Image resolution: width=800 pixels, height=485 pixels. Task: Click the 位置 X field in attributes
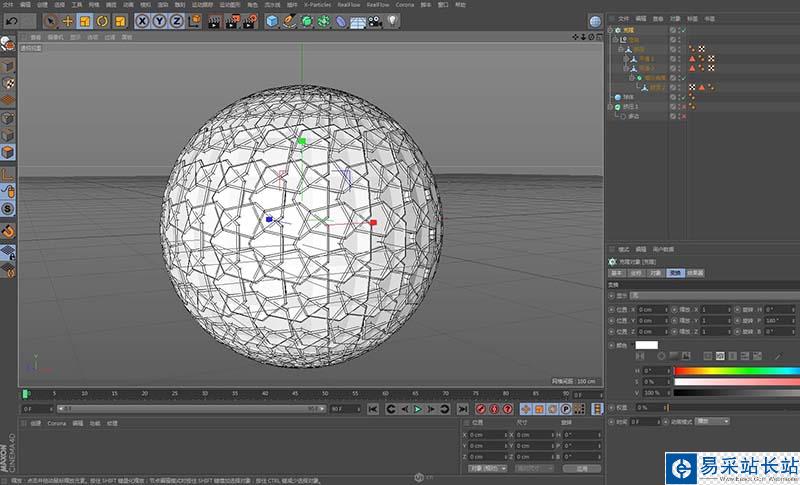652,309
